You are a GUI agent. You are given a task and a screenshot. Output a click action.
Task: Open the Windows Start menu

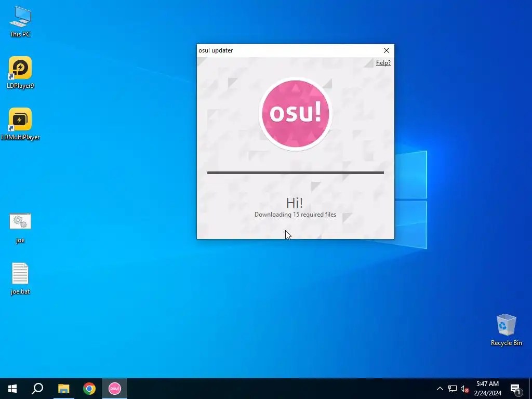(x=12, y=389)
